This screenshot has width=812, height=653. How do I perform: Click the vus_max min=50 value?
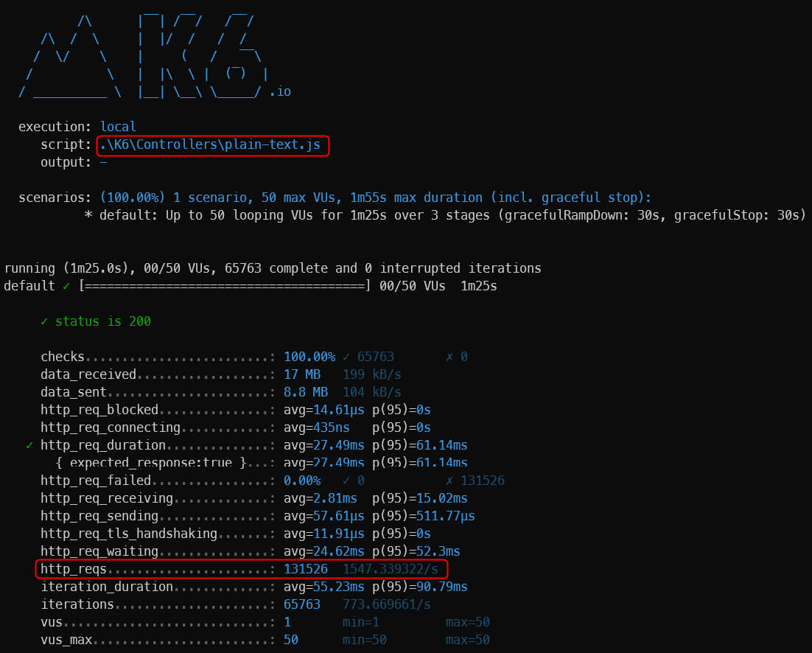365,640
